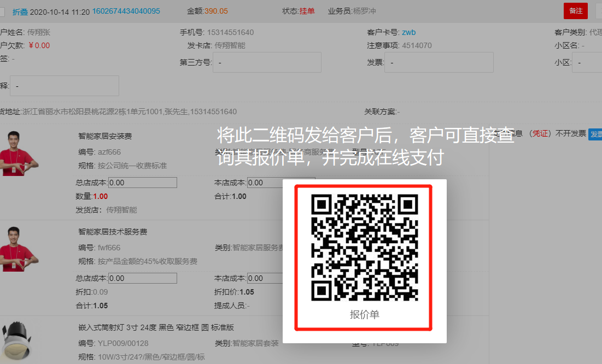This screenshot has width=602, height=364.
Task: Open the 嵌入式筒射灯 downlight thumbnail
Action: click(16, 341)
